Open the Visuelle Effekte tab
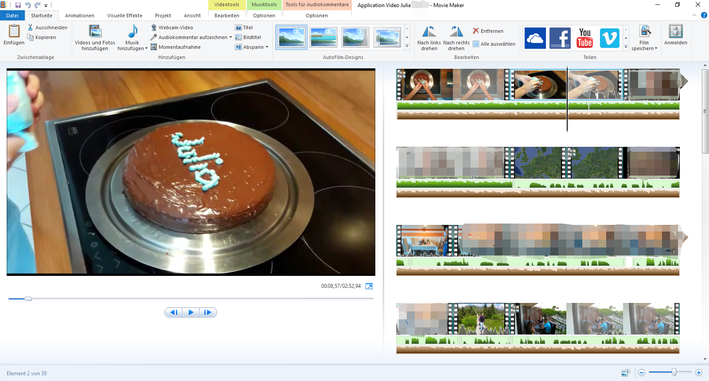The image size is (709, 381). tap(124, 15)
